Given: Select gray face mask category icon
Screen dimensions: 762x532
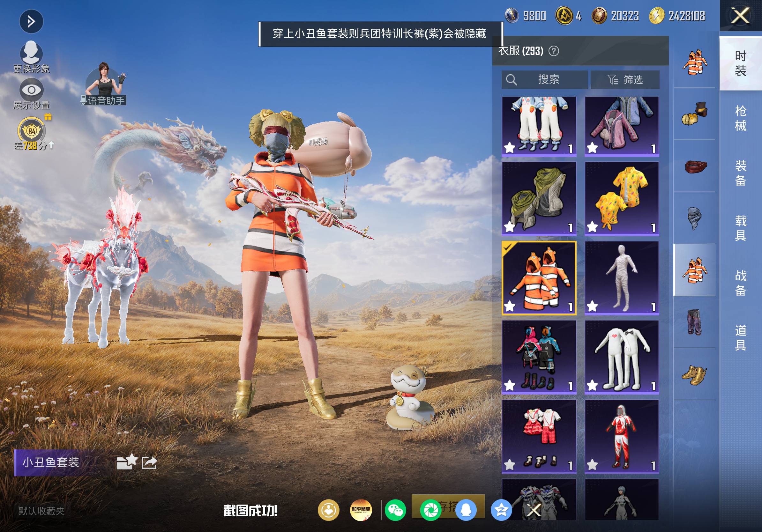Looking at the screenshot, I should tap(694, 218).
